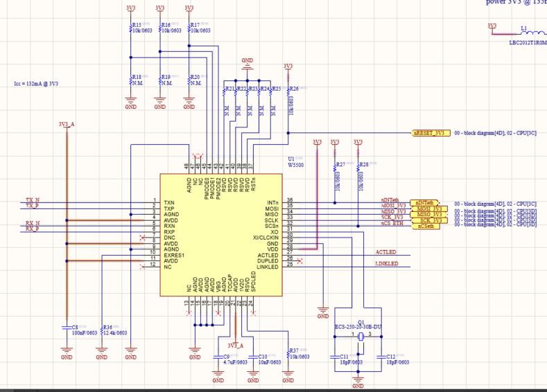The image size is (547, 392).
Task: Select the MOSI_3V3 port symbol
Action: 428,208
